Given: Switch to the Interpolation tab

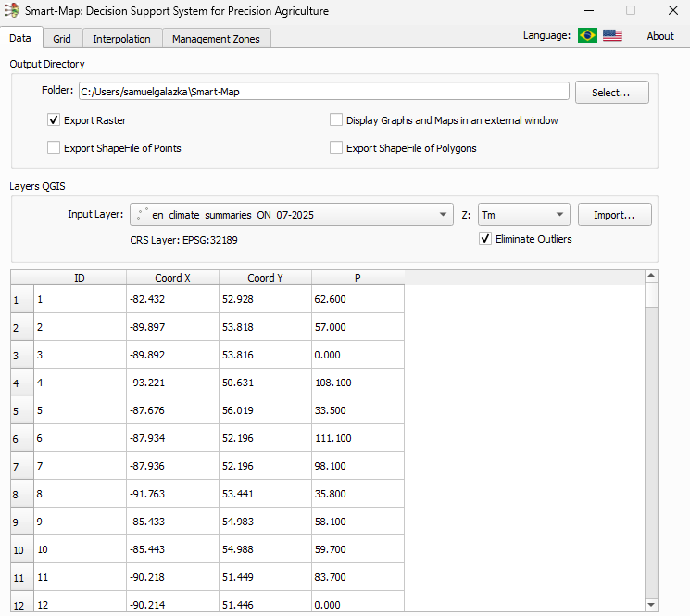Looking at the screenshot, I should pos(121,38).
